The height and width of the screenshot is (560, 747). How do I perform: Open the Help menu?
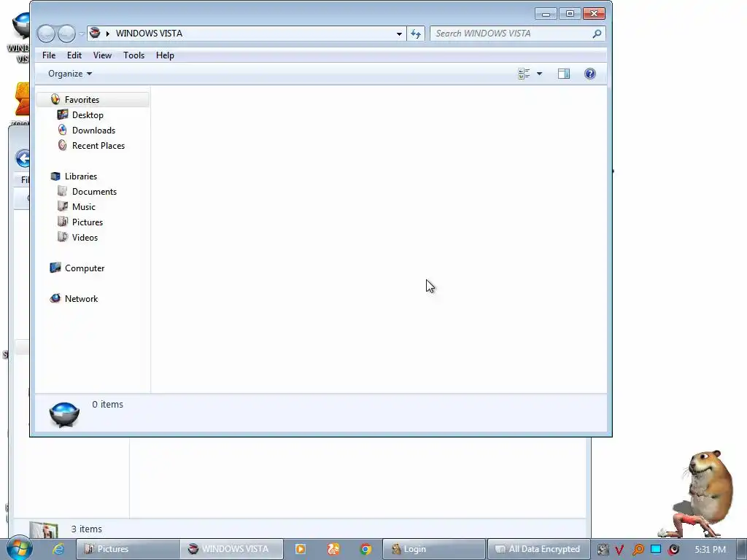(x=165, y=55)
